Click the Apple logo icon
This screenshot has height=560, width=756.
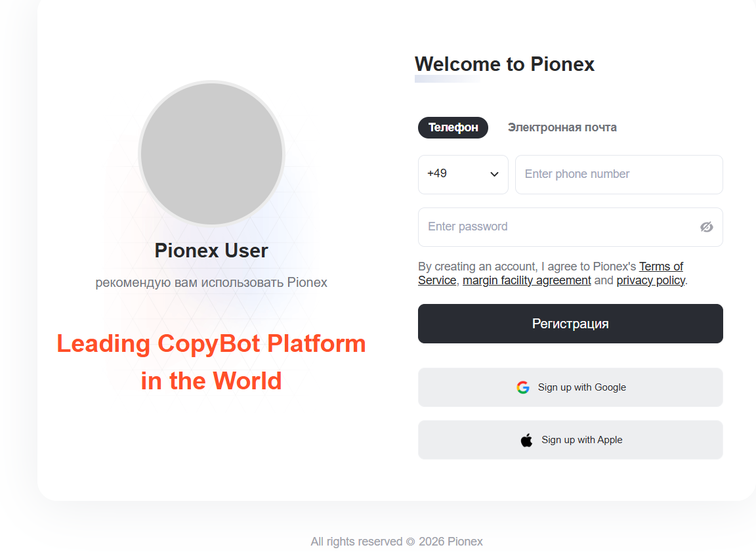pos(526,440)
